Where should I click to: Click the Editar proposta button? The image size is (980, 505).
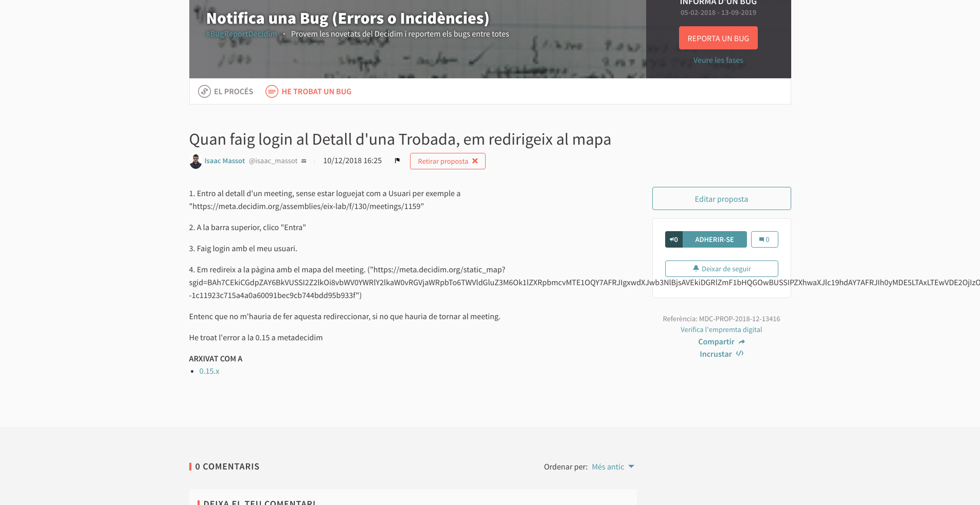pyautogui.click(x=721, y=199)
